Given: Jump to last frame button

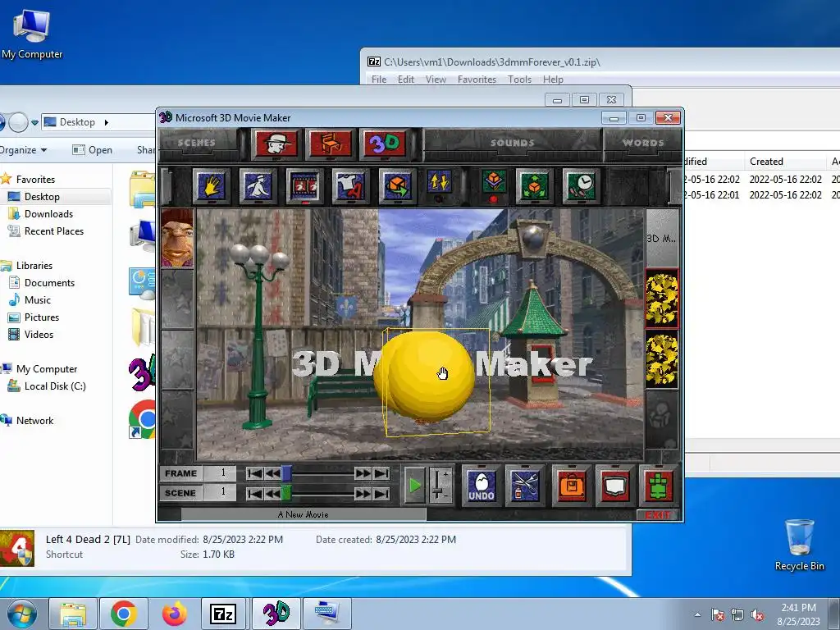Looking at the screenshot, I should [x=381, y=473].
